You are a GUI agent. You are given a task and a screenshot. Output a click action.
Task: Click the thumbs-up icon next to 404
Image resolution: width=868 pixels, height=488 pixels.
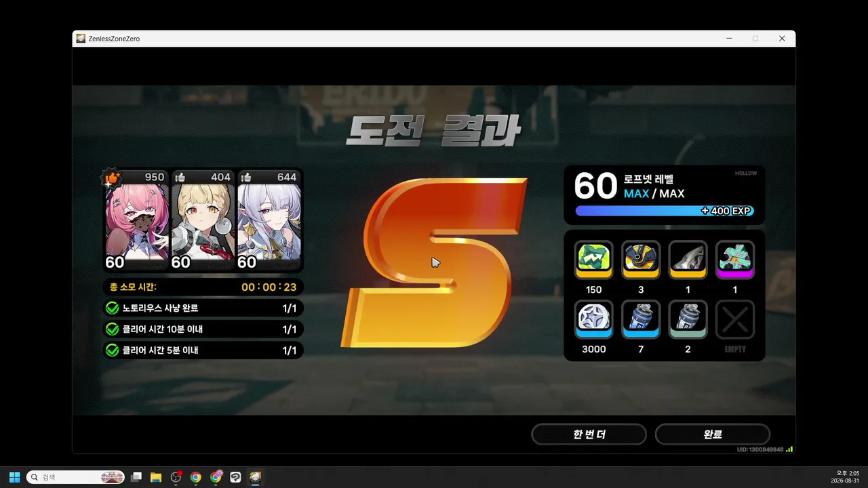pyautogui.click(x=180, y=178)
